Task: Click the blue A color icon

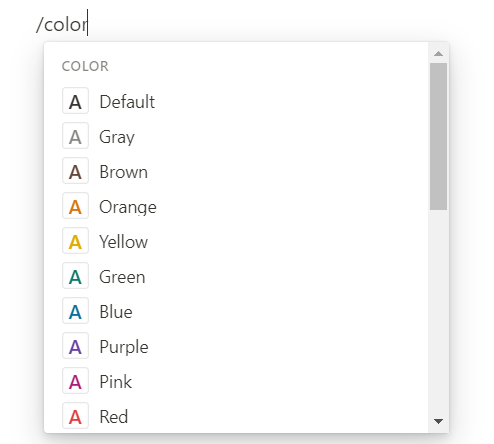Action: [75, 311]
